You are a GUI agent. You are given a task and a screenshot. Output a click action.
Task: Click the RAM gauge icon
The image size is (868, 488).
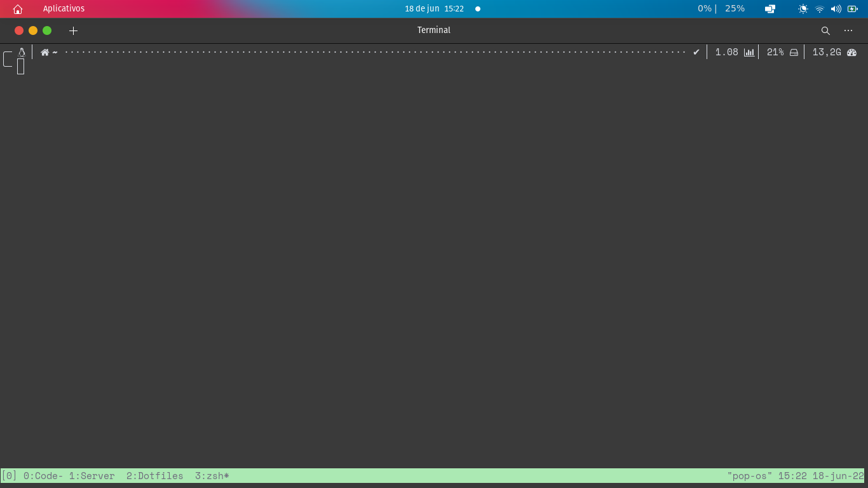click(852, 52)
